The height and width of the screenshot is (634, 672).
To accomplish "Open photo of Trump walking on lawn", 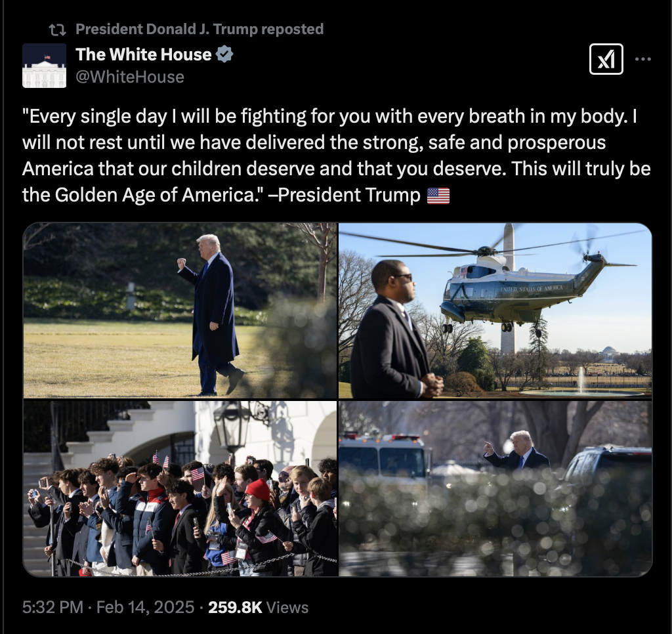I will point(180,310).
